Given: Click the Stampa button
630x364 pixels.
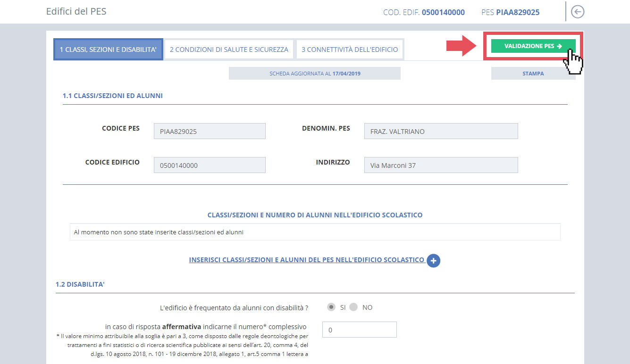Looking at the screenshot, I should pos(533,74).
